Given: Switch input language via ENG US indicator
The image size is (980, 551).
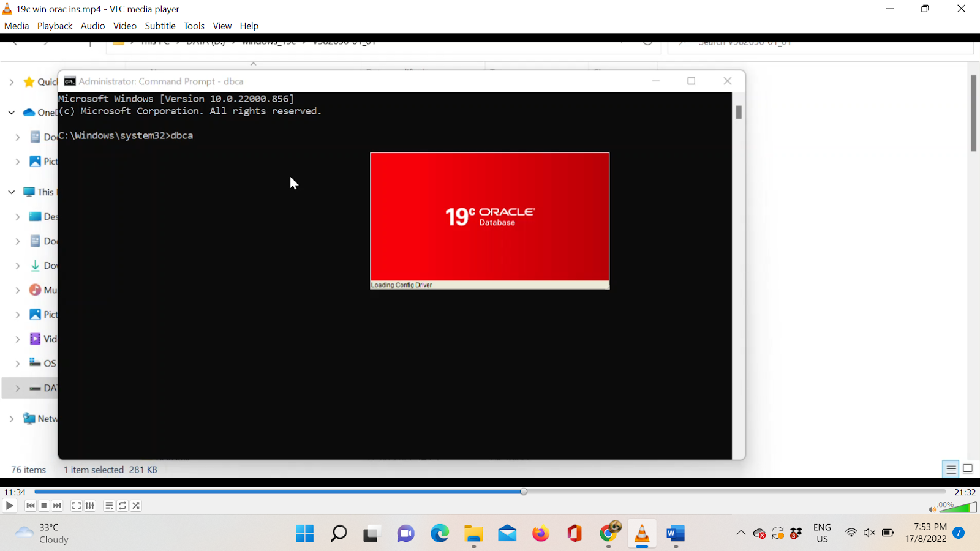Looking at the screenshot, I should tap(822, 533).
